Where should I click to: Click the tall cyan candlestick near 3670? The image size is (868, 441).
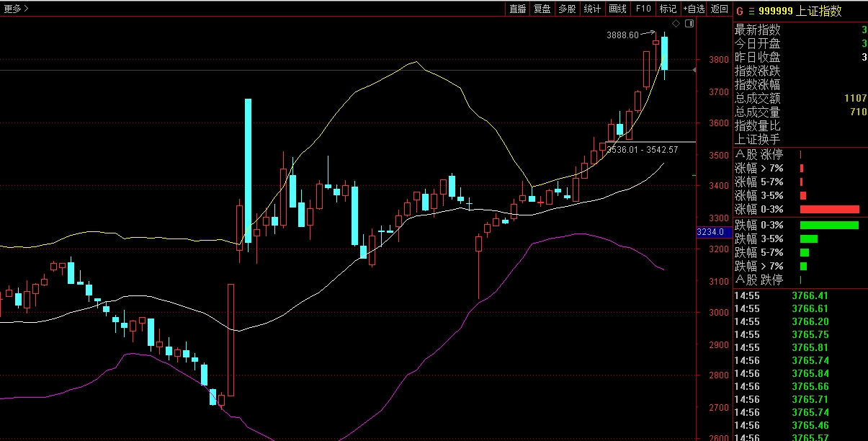[248, 171]
